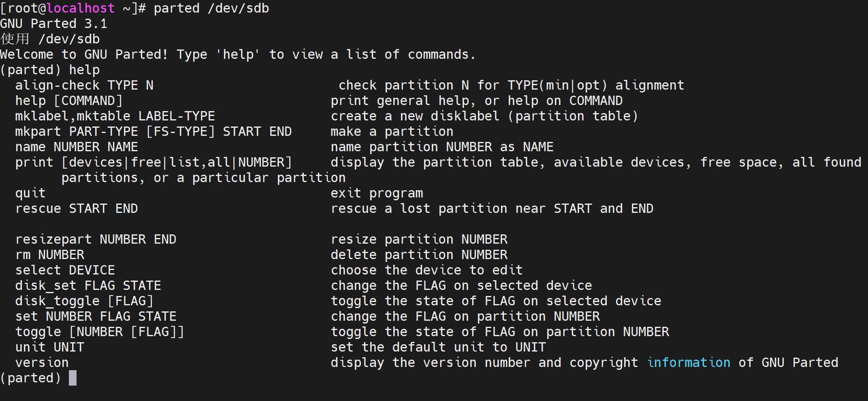
Task: Click the "select DEVICE" command text
Action: tap(65, 270)
